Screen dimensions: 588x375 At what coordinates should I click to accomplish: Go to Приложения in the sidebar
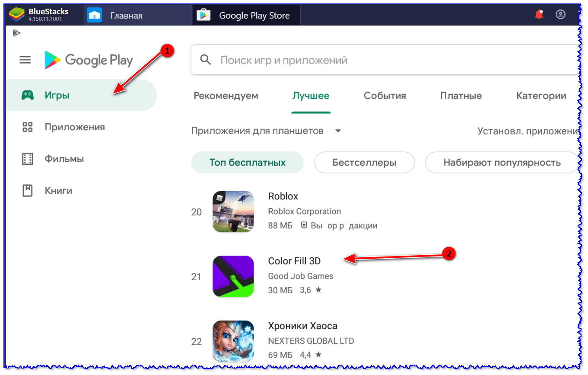tap(74, 127)
